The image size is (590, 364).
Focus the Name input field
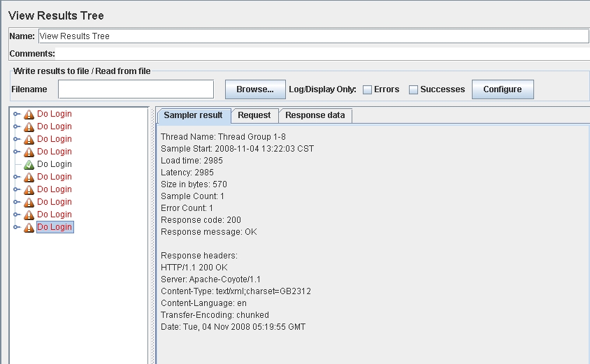313,36
